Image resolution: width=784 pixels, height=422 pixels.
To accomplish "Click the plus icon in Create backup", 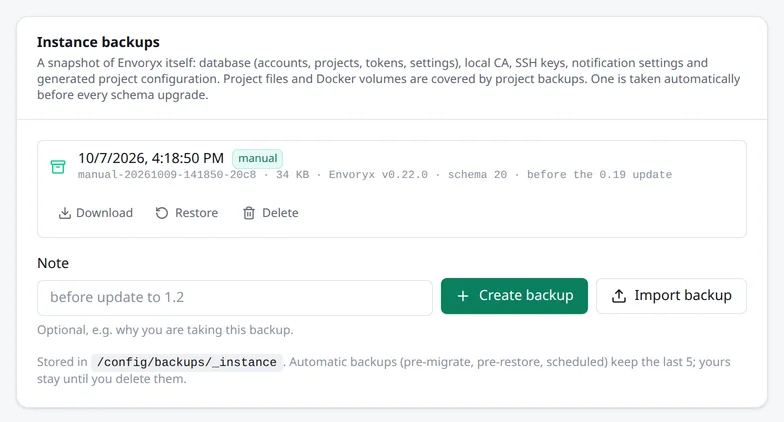I will pos(463,296).
